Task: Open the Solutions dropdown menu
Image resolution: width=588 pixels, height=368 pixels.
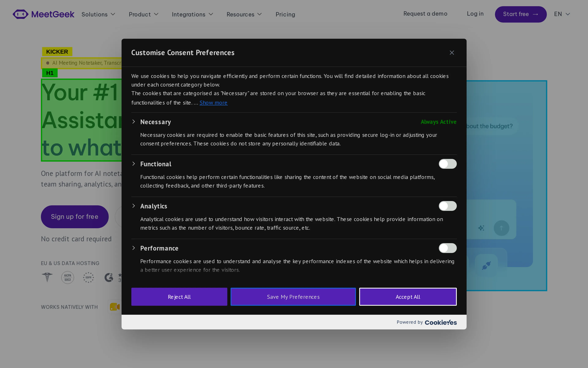Action: tap(98, 14)
